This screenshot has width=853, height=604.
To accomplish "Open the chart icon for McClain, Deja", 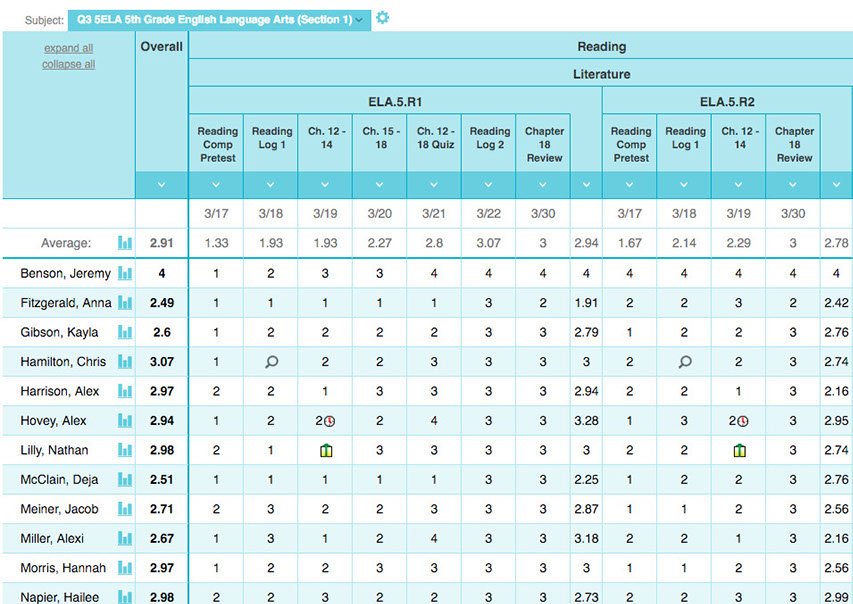I will click(x=125, y=479).
